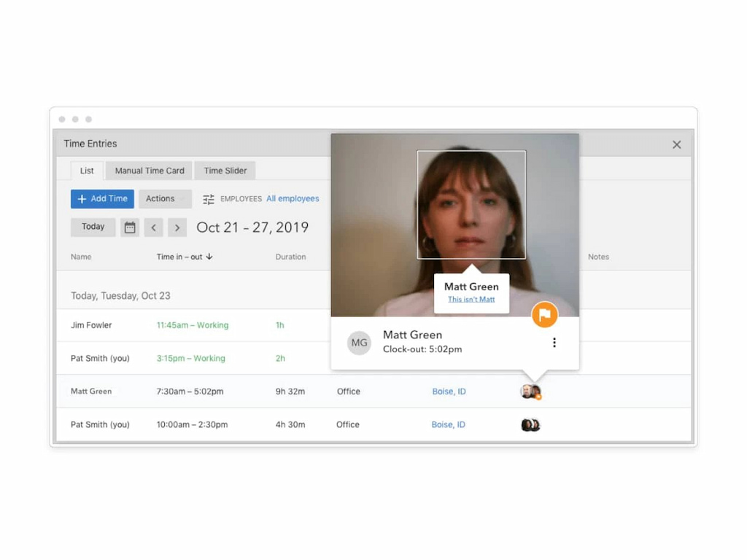The image size is (747, 560).
Task: Open the All employees filter
Action: (293, 199)
